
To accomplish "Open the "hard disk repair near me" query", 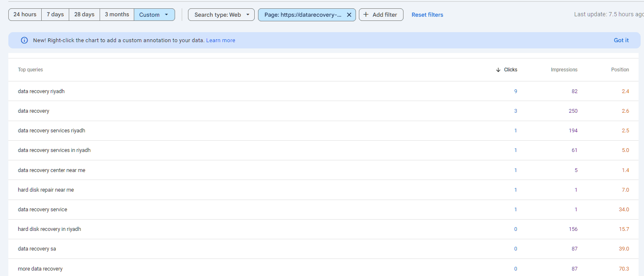I will click(46, 190).
